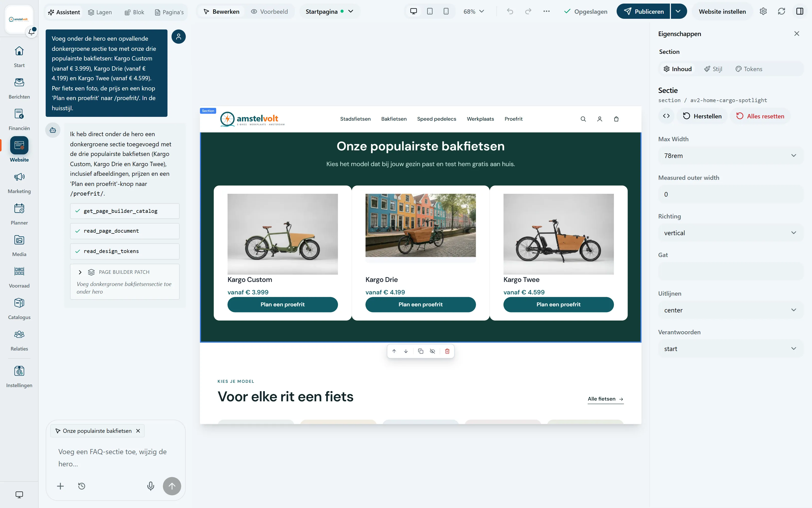812x508 pixels.
Task: Open the Publiceren options dropdown arrow
Action: point(678,11)
